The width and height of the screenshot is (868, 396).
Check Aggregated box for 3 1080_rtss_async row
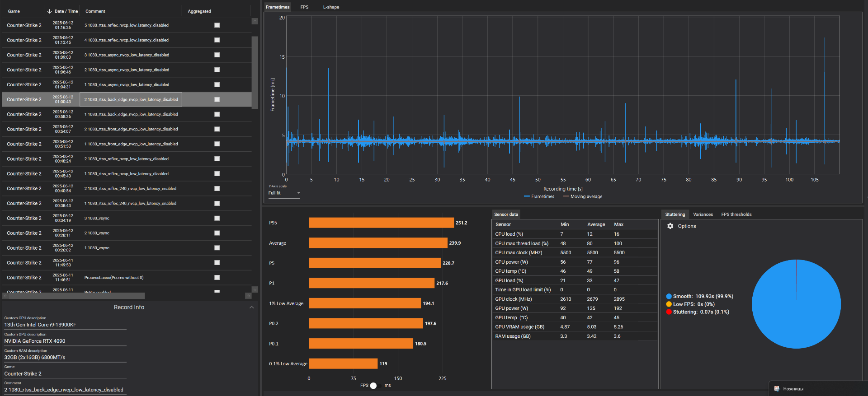pyautogui.click(x=217, y=55)
